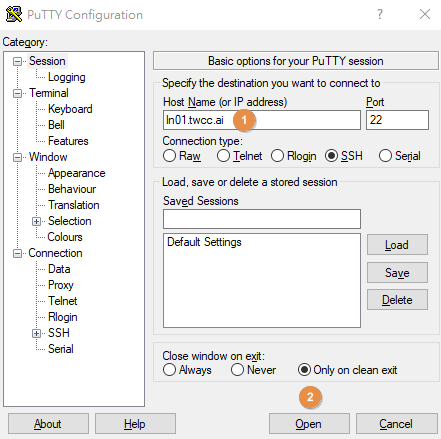This screenshot has width=441, height=439.
Task: Collapse the Connection category
Action: click(x=17, y=253)
